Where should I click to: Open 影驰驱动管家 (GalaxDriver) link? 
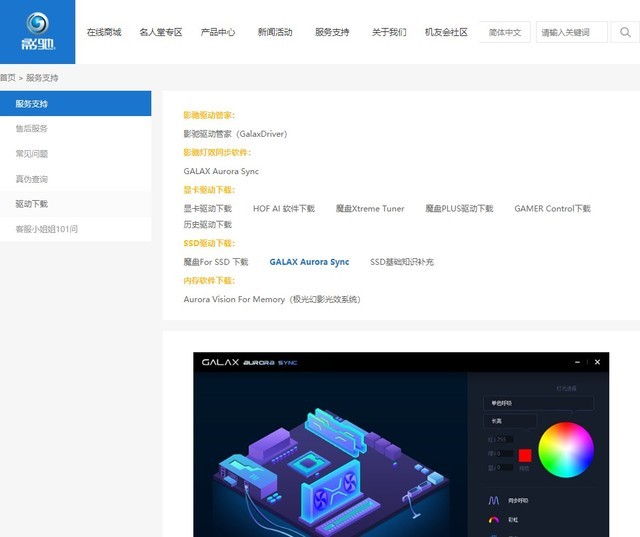tap(235, 134)
